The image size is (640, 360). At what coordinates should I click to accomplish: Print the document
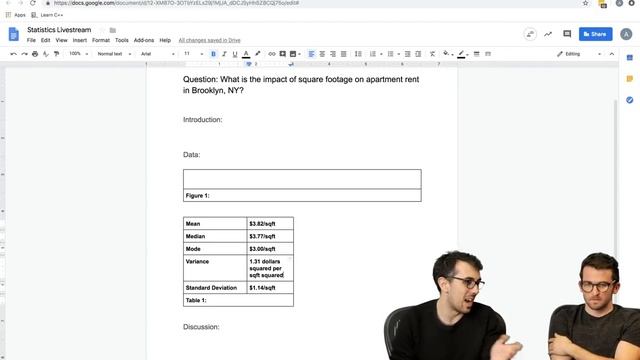pyautogui.click(x=35, y=54)
